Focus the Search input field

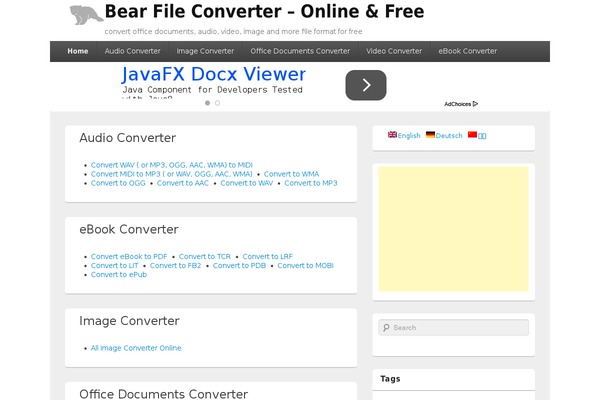click(453, 328)
